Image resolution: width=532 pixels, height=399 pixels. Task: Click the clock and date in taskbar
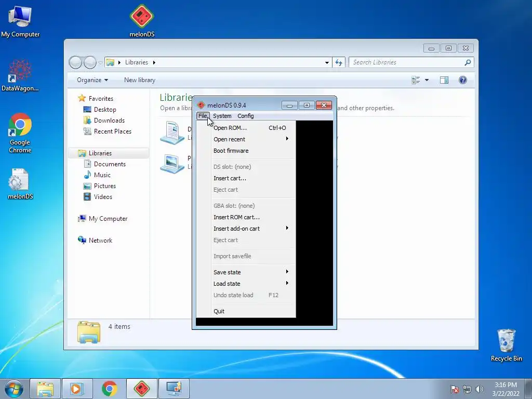506,389
